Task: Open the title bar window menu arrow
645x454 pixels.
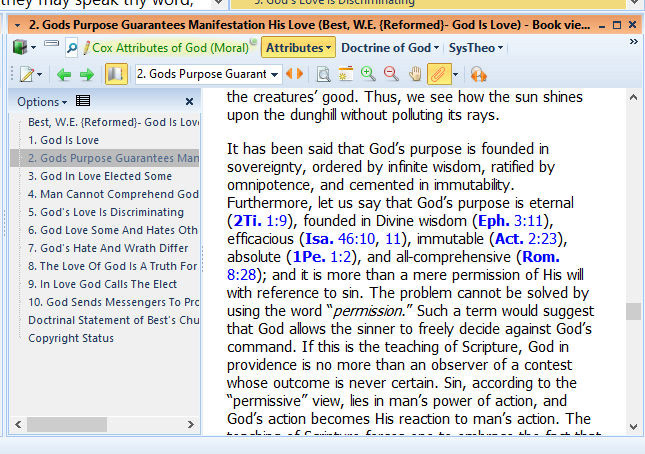Action: (17, 25)
